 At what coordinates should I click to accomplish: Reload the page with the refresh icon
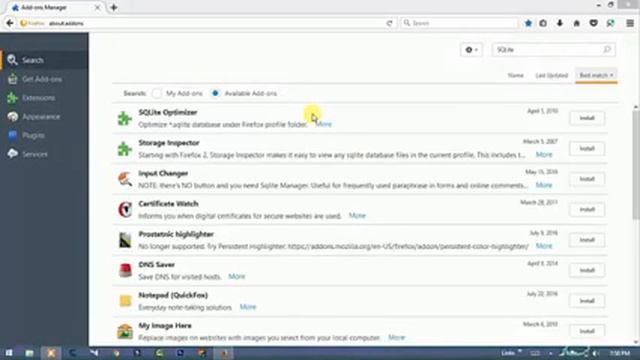point(389,23)
